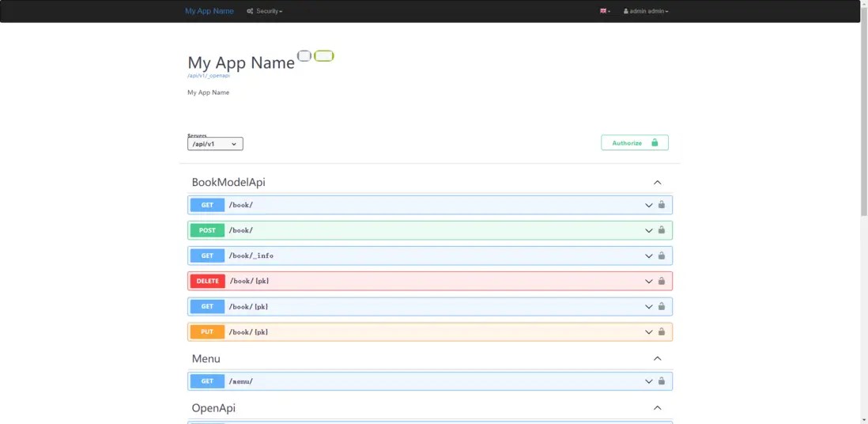Click the /book/_info path text
868x424 pixels.
(x=251, y=256)
